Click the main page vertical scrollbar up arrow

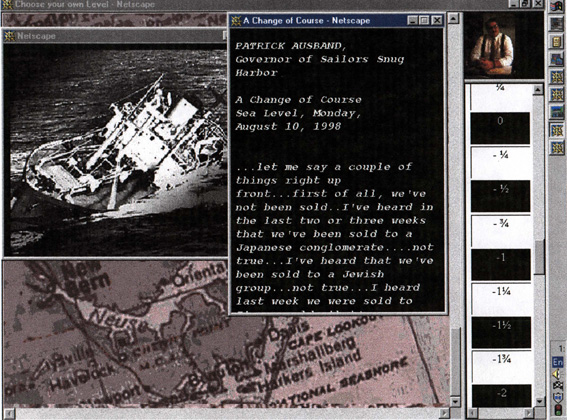coord(454,18)
